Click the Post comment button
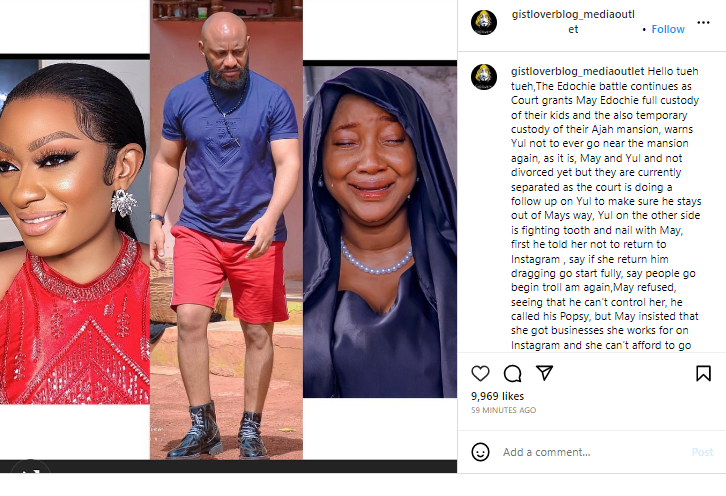The width and height of the screenshot is (726, 496). coord(702,452)
